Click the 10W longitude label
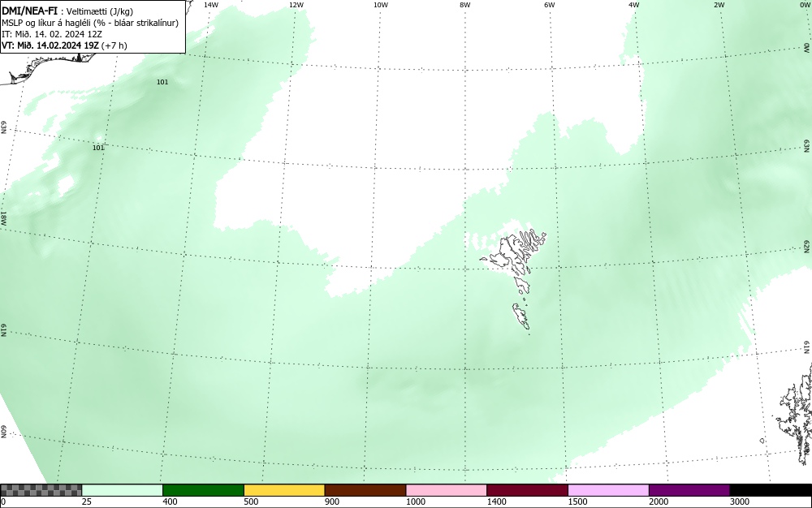This screenshot has width=812, height=508. click(381, 5)
